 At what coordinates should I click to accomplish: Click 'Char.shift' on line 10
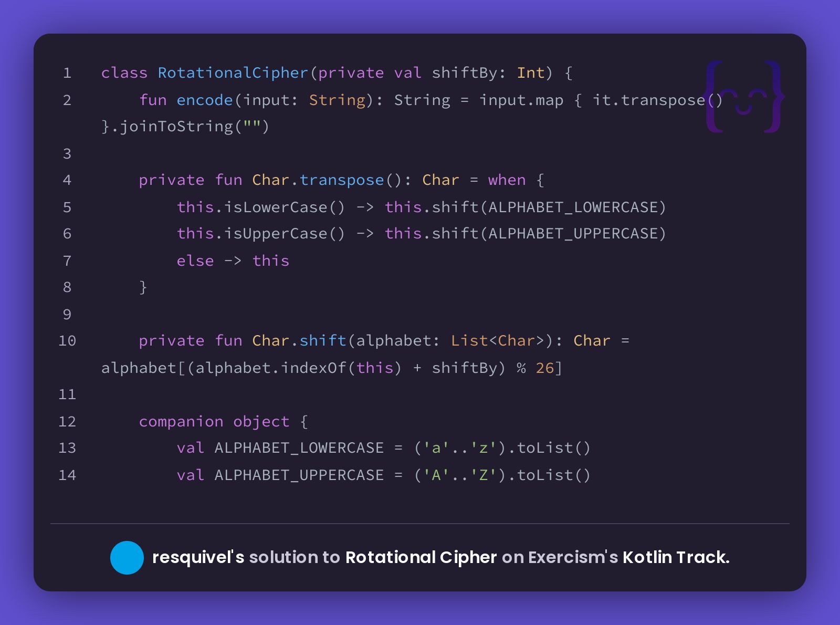coord(299,340)
